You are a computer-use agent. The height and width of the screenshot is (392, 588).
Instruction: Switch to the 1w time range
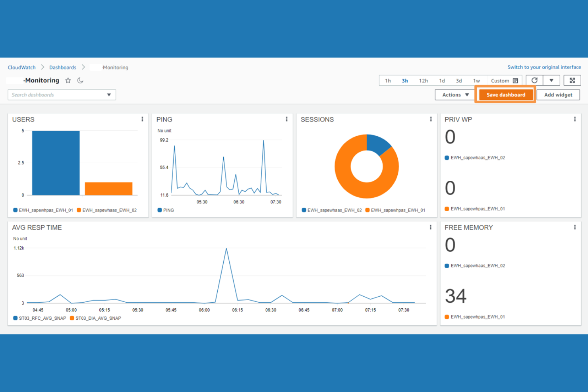[476, 80]
